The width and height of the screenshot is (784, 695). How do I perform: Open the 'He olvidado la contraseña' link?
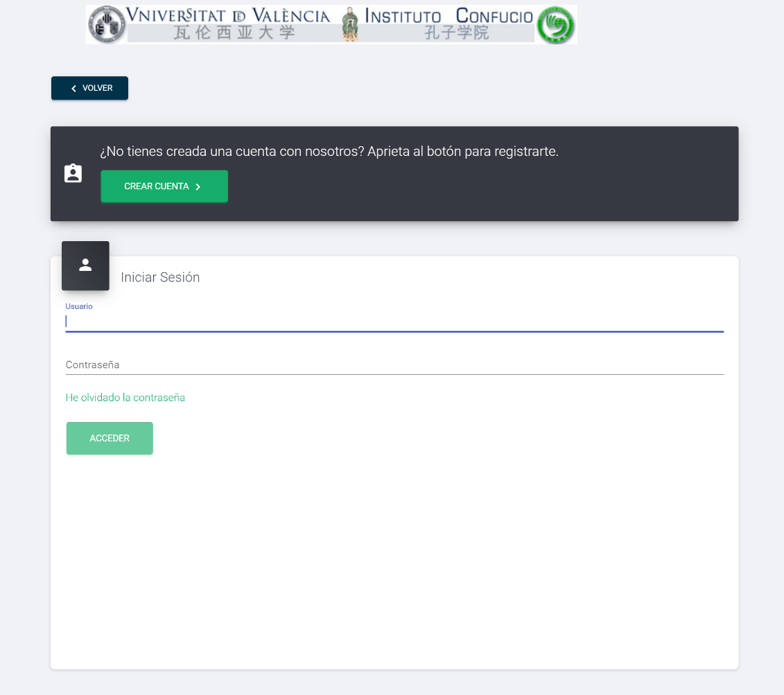125,398
